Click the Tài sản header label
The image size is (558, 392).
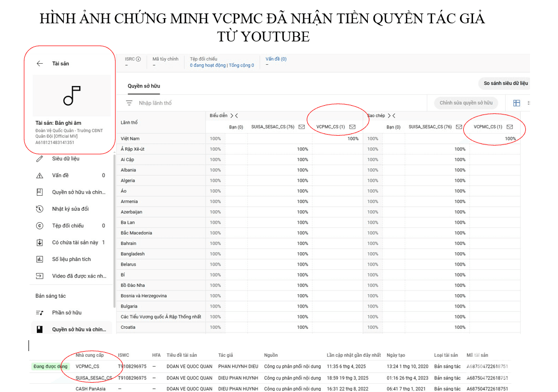coord(61,63)
